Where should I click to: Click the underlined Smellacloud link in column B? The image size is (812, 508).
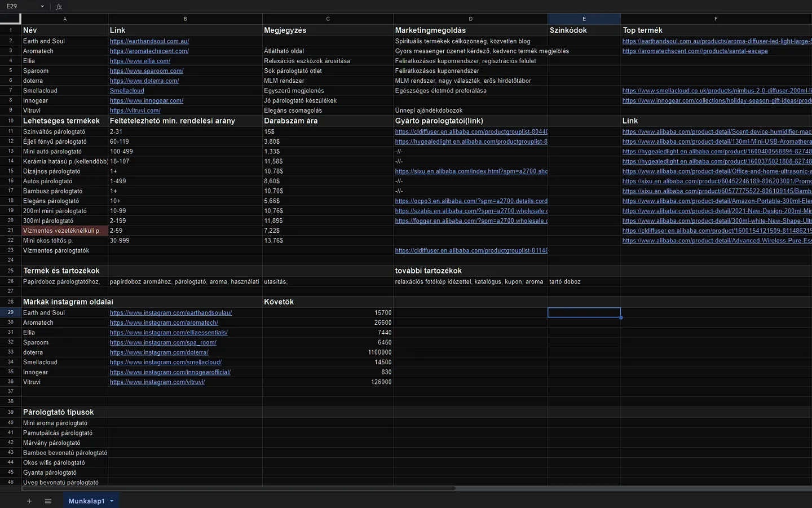point(127,91)
